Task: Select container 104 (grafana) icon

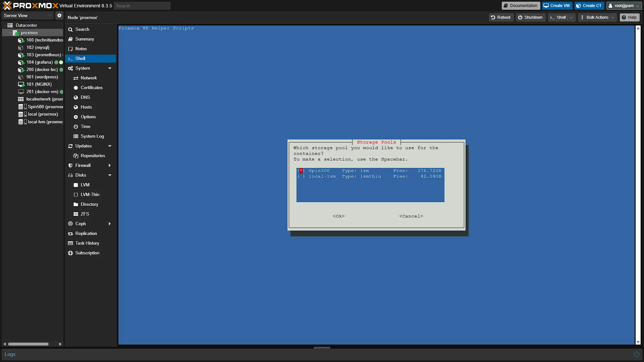Action: pos(21,62)
